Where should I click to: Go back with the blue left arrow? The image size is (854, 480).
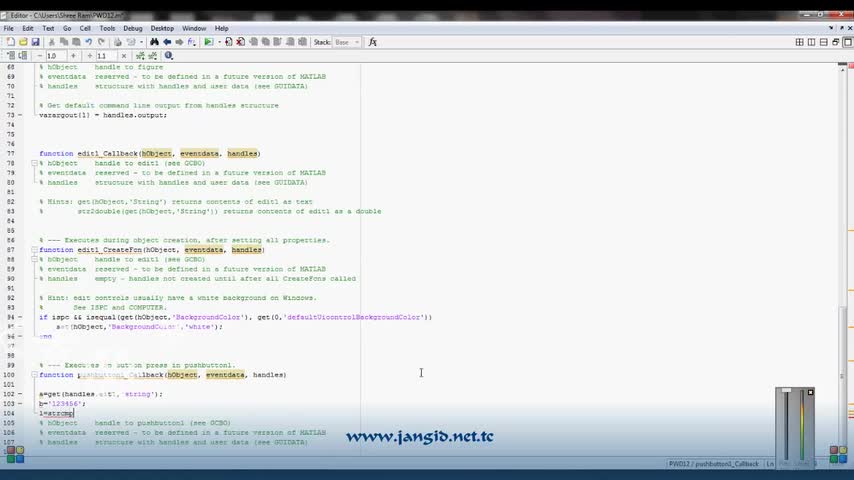point(167,42)
